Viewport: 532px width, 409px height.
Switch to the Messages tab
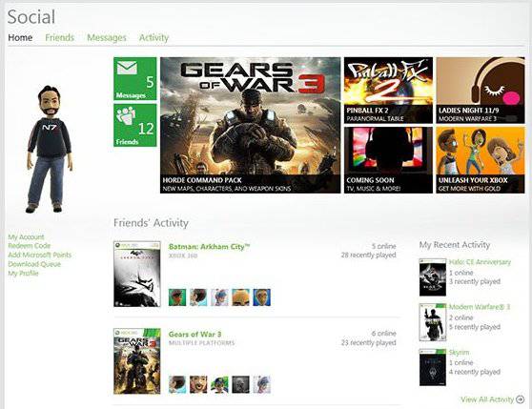(x=107, y=37)
